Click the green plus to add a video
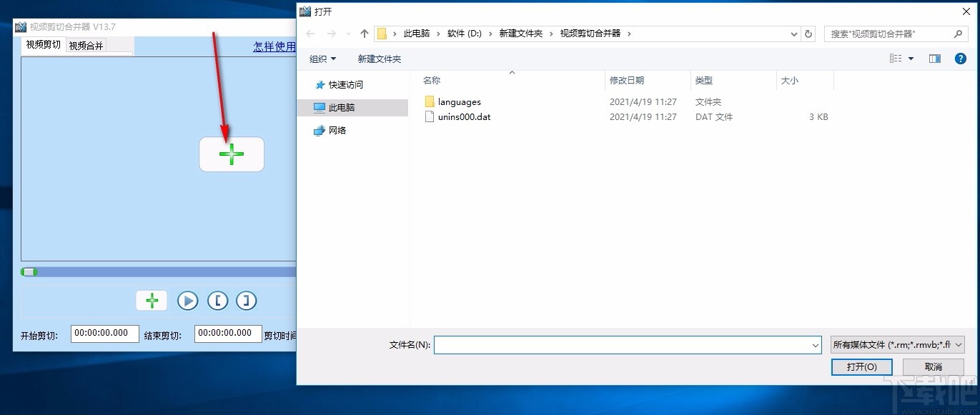980x415 pixels. tap(231, 154)
